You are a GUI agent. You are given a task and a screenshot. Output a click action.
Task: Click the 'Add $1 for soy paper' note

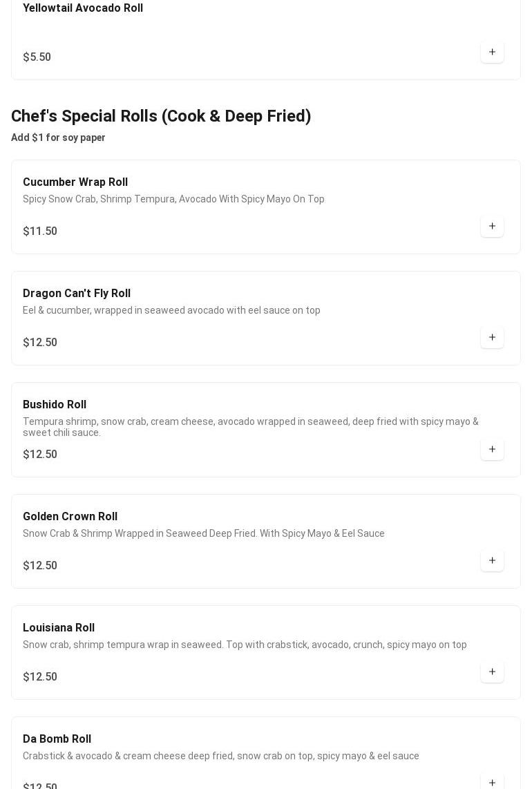click(58, 137)
